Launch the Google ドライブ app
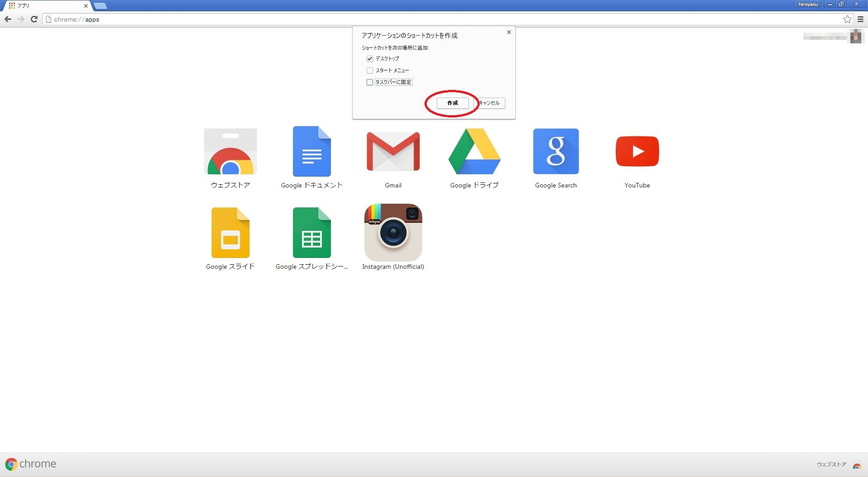868x477 pixels. click(x=475, y=151)
